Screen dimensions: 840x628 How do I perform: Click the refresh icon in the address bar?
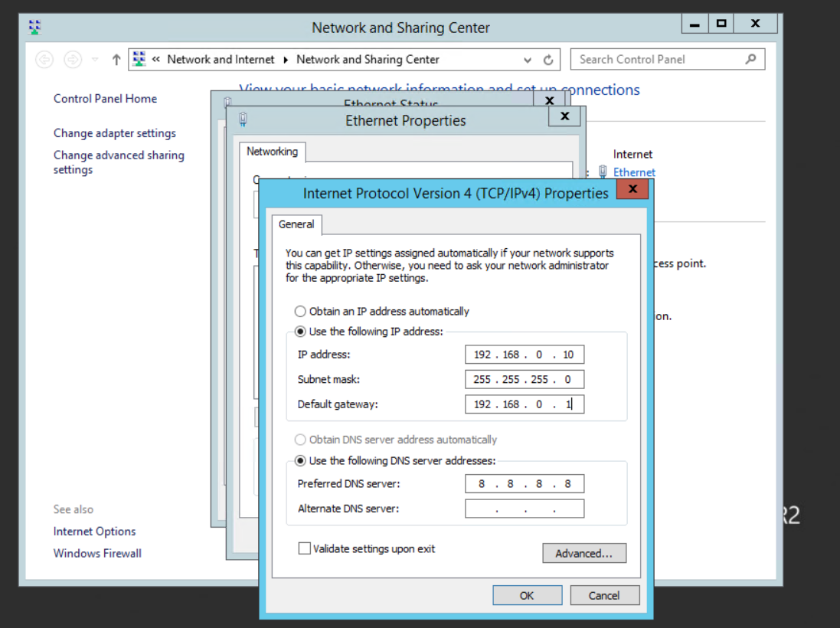pyautogui.click(x=547, y=59)
